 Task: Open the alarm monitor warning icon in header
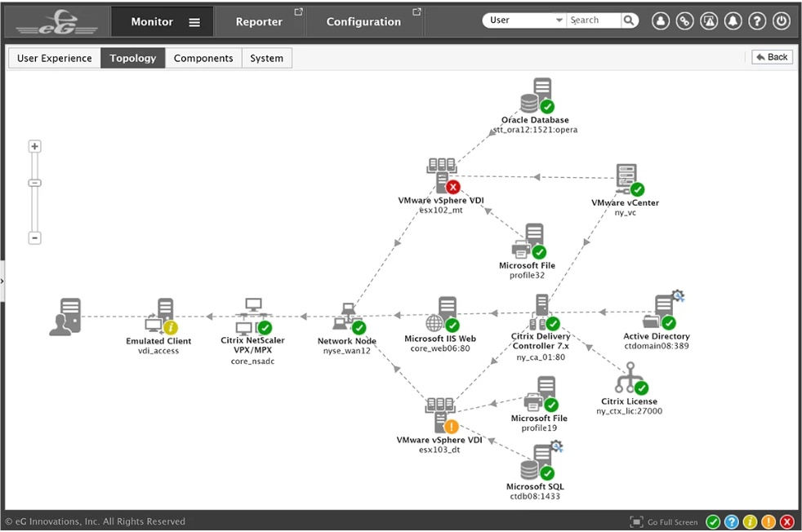tap(708, 21)
